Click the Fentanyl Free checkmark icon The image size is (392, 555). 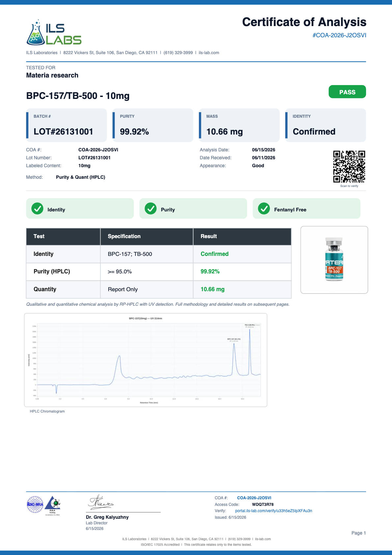[264, 208]
